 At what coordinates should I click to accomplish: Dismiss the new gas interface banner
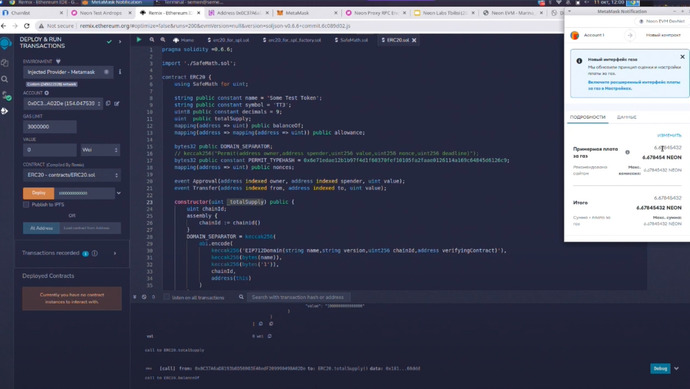tap(683, 57)
